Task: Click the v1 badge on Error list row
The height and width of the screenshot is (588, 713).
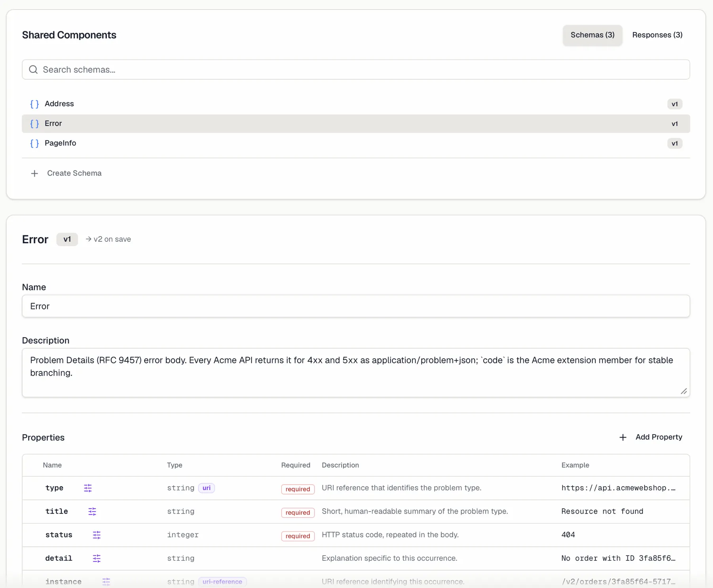Action: coord(675,124)
